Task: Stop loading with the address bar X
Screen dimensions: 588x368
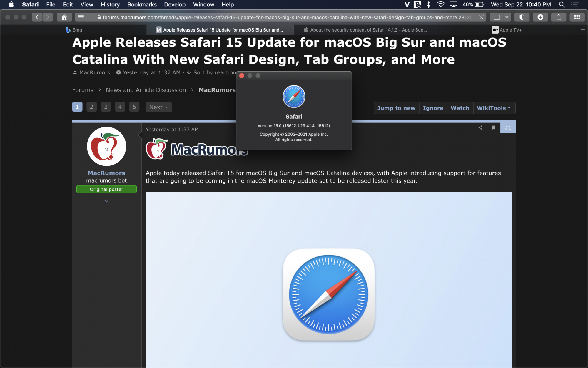Action: 481,17
